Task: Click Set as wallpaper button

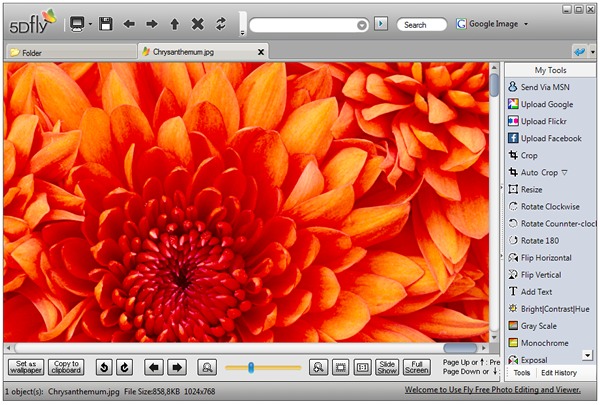Action: coord(26,367)
